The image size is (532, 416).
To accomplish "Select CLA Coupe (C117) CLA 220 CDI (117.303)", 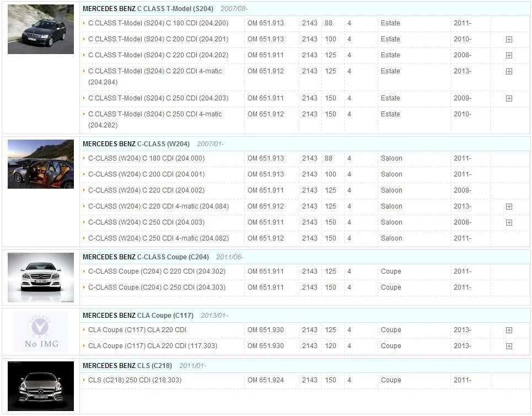I will tap(153, 346).
